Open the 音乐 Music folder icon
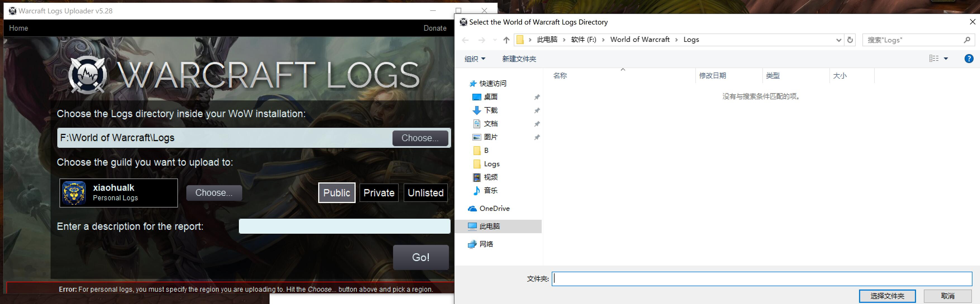This screenshot has width=980, height=304. click(x=477, y=191)
